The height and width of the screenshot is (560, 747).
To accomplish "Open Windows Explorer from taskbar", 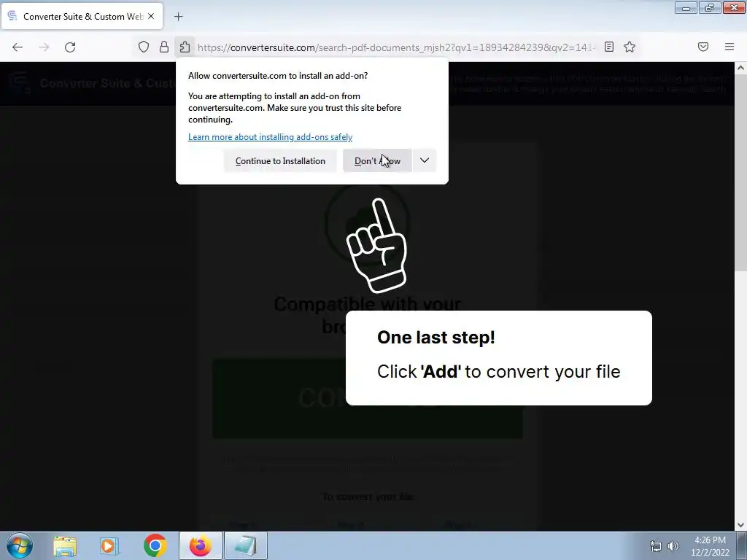I will click(65, 545).
